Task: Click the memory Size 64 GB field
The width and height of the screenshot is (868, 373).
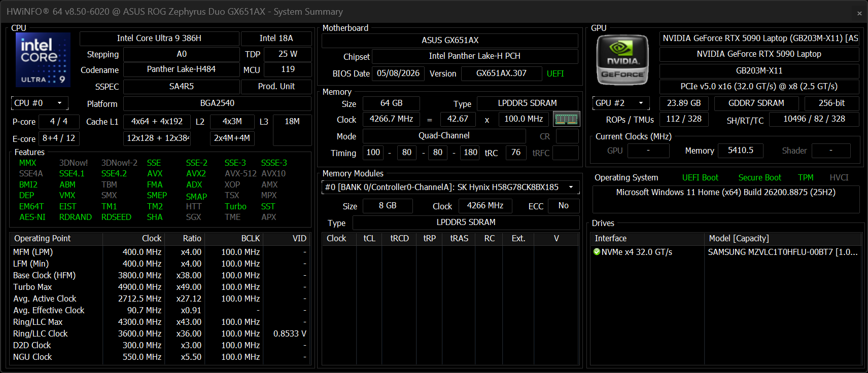Action: pyautogui.click(x=391, y=103)
